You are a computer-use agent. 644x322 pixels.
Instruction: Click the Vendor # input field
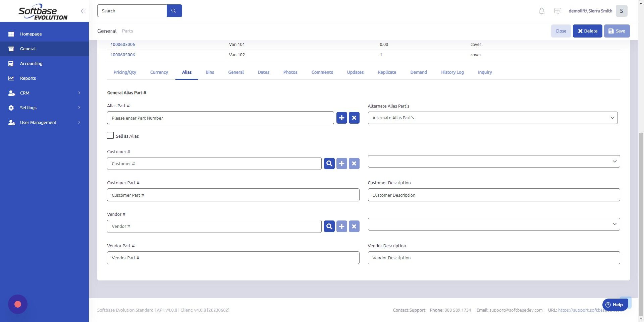214,227
